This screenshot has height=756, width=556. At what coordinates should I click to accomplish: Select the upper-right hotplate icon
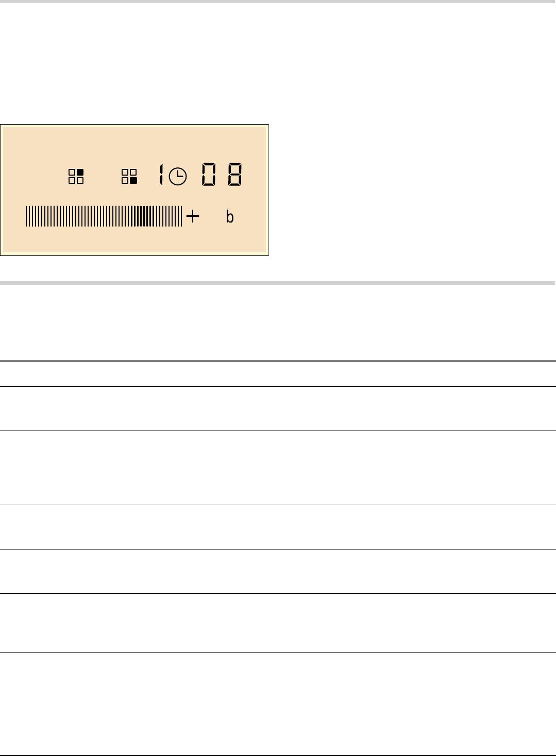coord(76,177)
